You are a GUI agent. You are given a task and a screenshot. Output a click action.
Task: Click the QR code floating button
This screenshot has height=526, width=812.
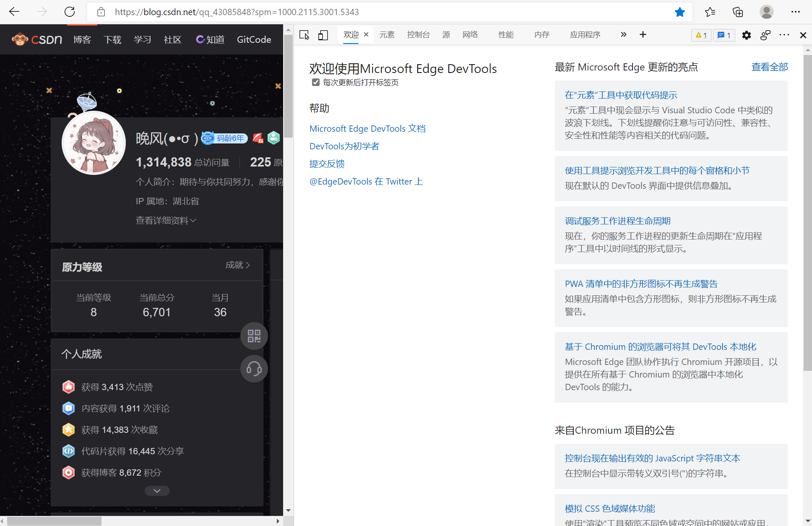[254, 336]
